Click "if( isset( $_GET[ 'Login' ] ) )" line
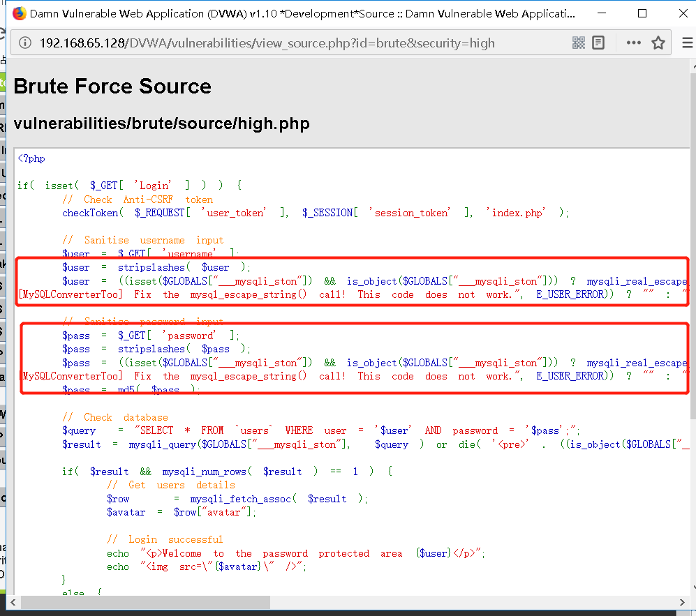The image size is (696, 616). tap(130, 186)
